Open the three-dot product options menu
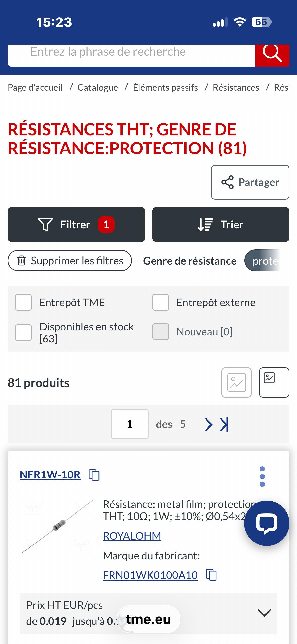This screenshot has width=297, height=644. coord(262,476)
